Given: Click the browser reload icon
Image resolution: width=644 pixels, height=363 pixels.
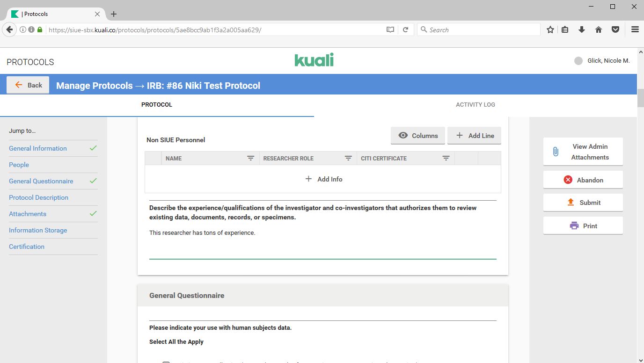Looking at the screenshot, I should coord(406,29).
